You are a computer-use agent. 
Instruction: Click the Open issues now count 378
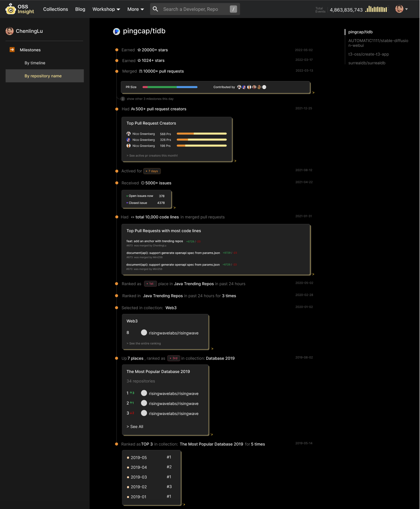click(x=162, y=196)
